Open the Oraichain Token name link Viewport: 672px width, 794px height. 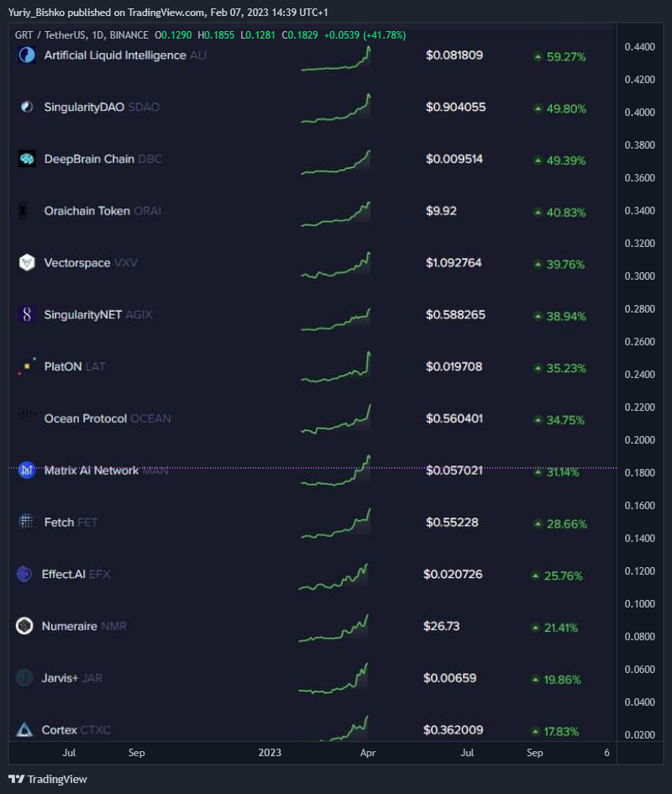coord(87,211)
